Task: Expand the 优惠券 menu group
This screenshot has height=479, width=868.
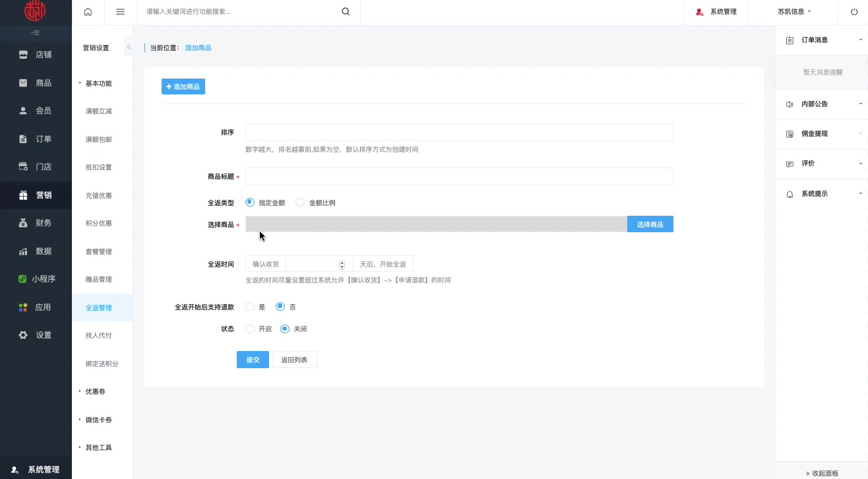Action: click(x=92, y=391)
